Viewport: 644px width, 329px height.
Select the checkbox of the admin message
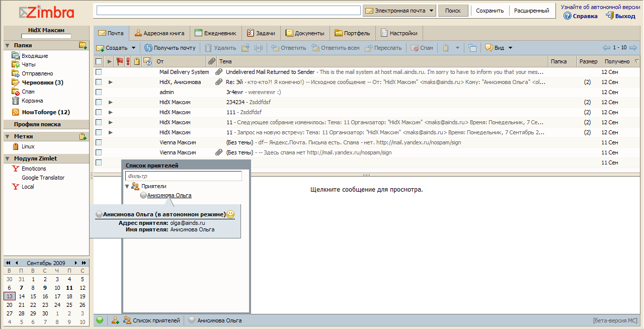click(99, 92)
